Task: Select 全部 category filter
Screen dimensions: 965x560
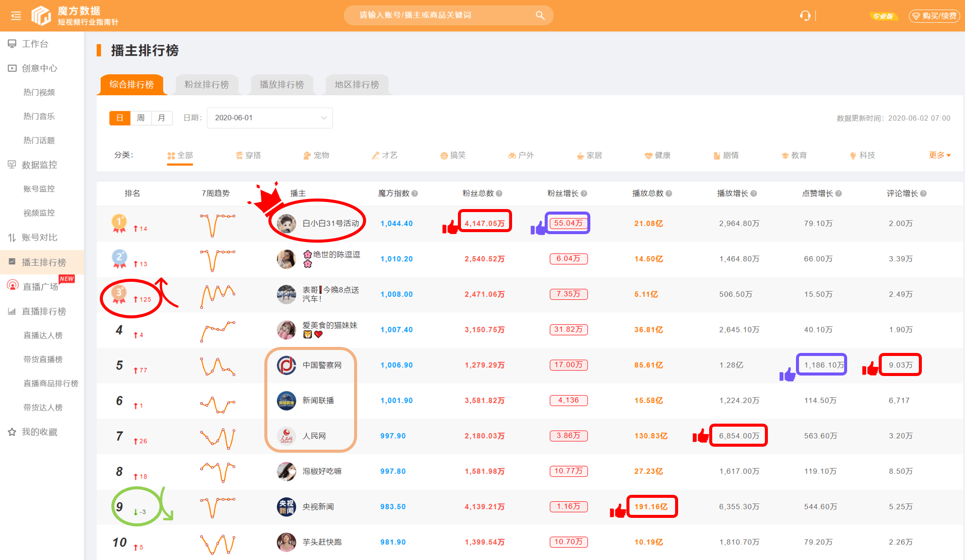Action: click(x=180, y=155)
